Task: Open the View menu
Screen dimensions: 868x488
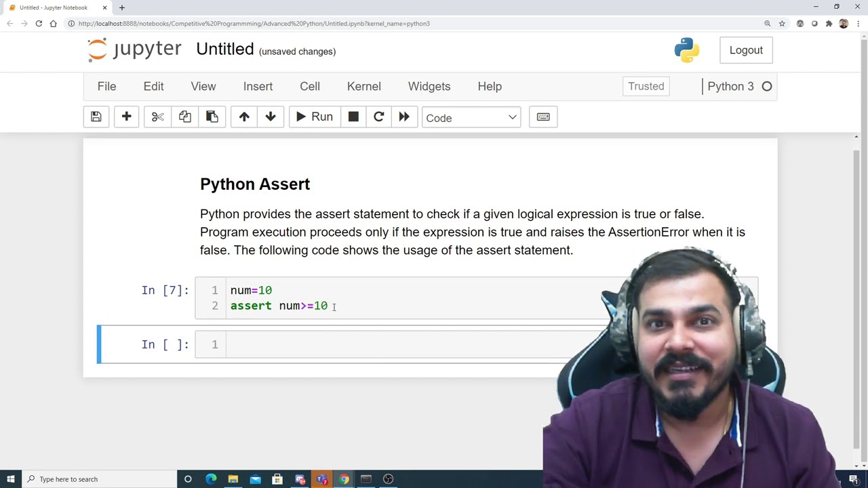Action: click(203, 86)
